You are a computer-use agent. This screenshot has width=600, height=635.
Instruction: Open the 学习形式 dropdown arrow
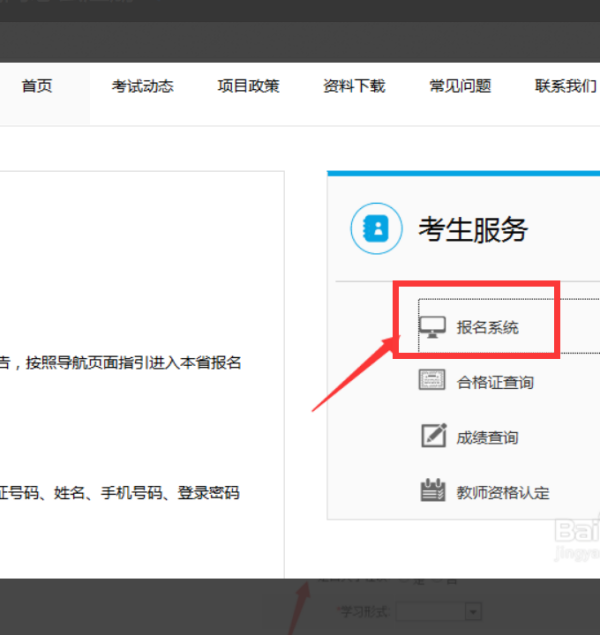point(473,612)
